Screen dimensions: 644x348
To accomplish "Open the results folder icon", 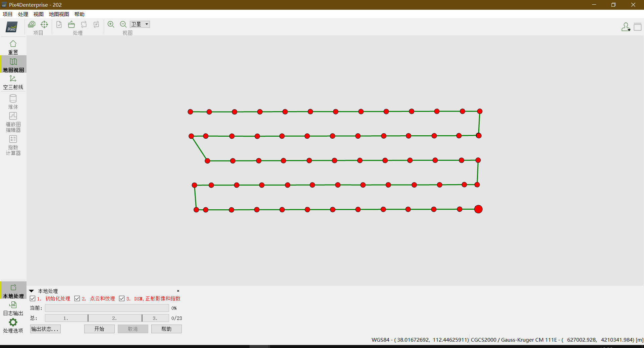I will pos(71,24).
